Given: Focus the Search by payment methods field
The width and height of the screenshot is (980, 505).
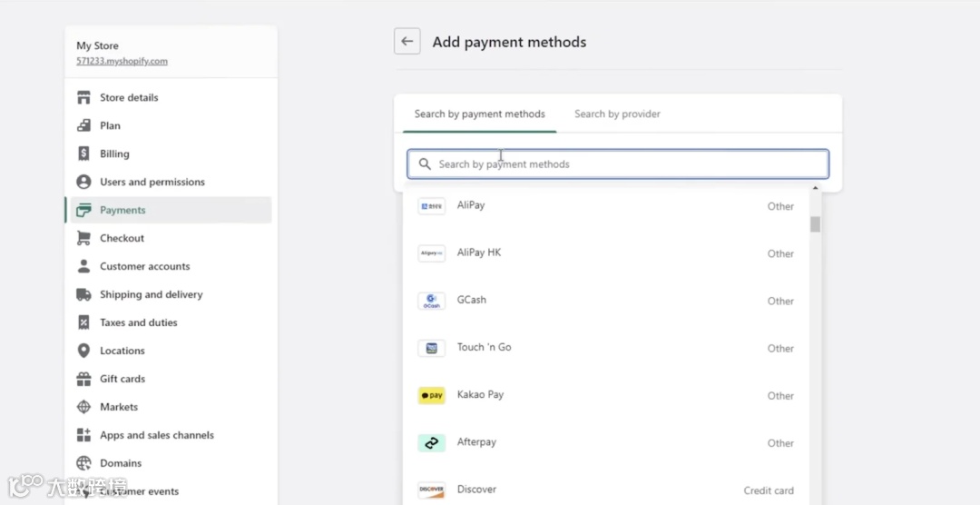Looking at the screenshot, I should pos(618,164).
